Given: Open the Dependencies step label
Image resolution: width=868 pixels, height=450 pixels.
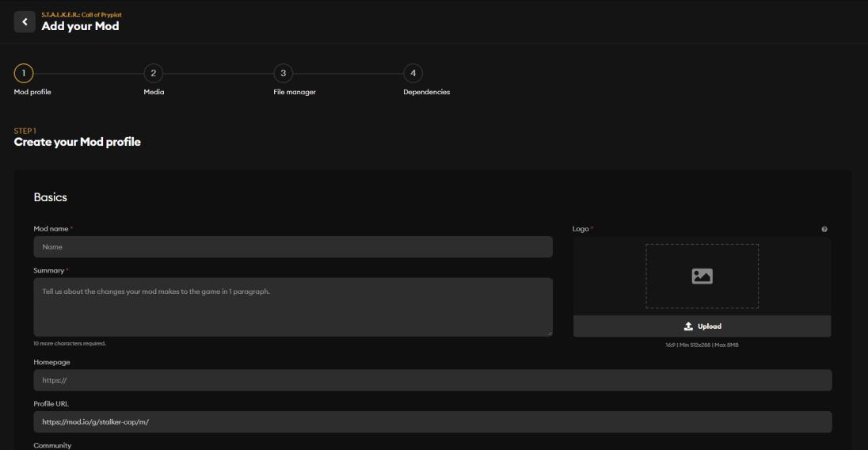Looking at the screenshot, I should coord(426,92).
